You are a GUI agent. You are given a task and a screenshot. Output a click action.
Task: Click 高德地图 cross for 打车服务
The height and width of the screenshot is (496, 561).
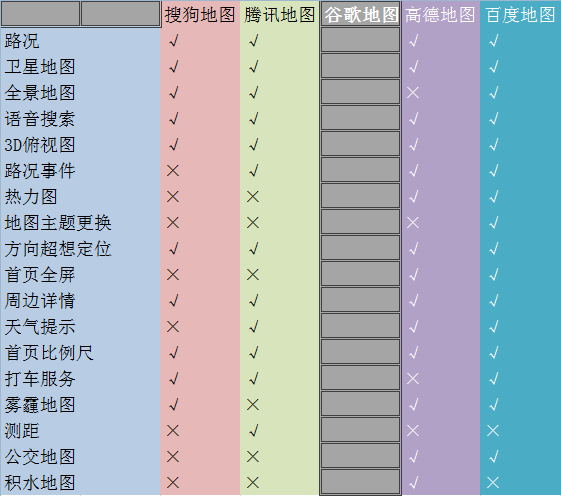tap(413, 379)
